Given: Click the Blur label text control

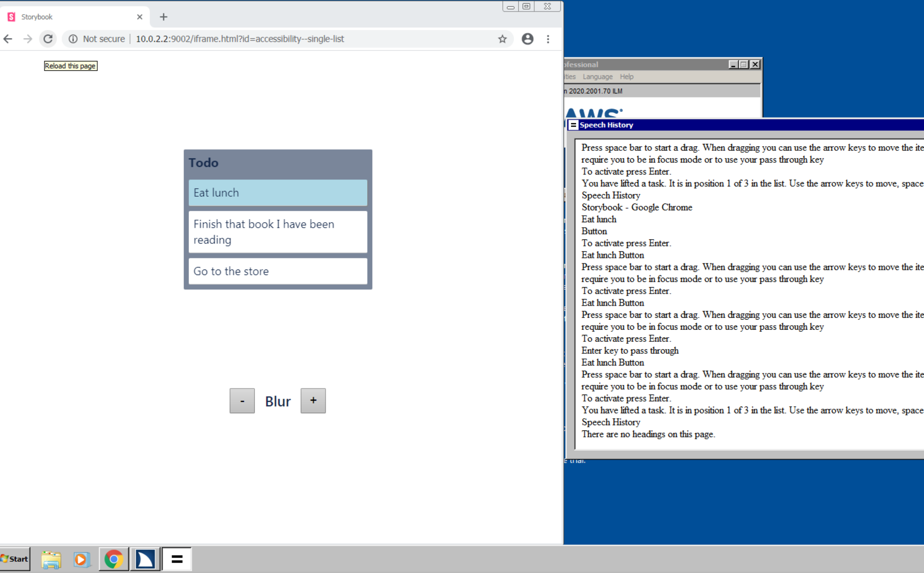Looking at the screenshot, I should point(277,400).
